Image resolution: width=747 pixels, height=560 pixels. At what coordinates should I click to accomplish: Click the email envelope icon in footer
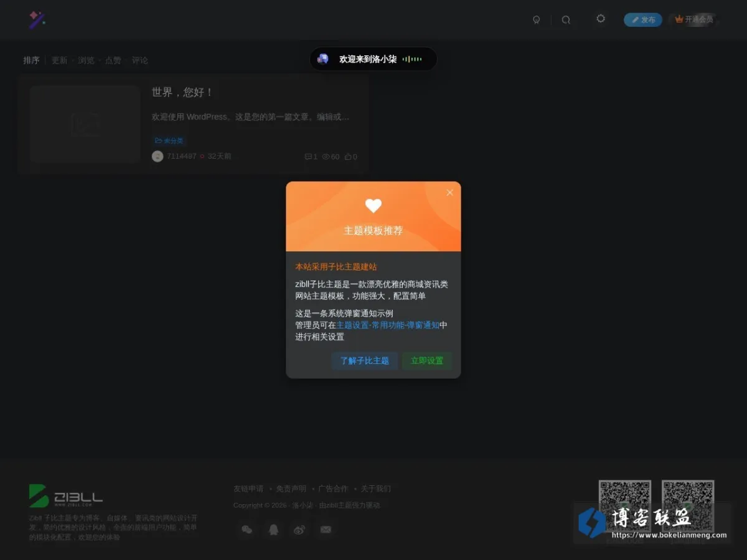[x=326, y=530]
